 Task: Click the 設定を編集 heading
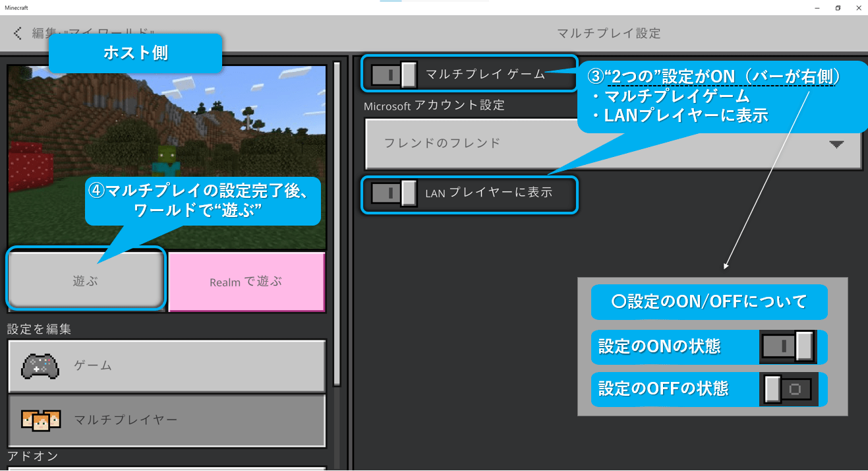40,329
